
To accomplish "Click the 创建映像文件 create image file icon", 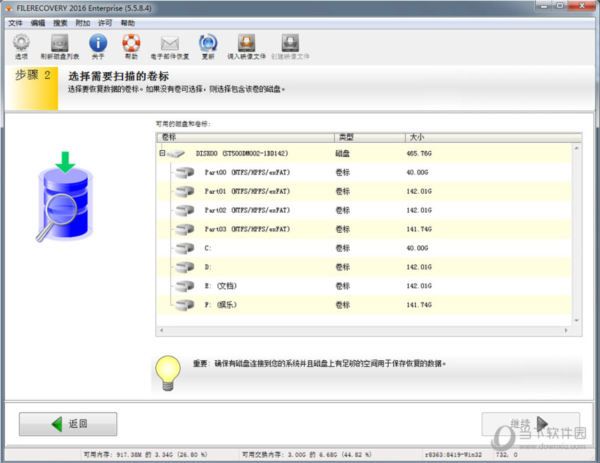I will 290,42.
